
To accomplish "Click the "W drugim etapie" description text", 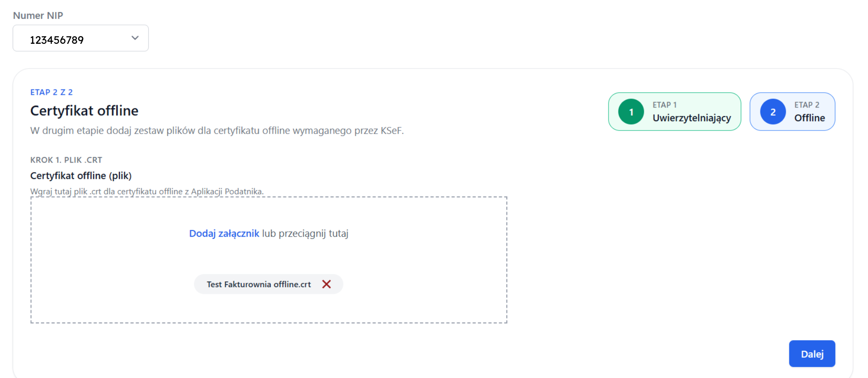I will (217, 131).
